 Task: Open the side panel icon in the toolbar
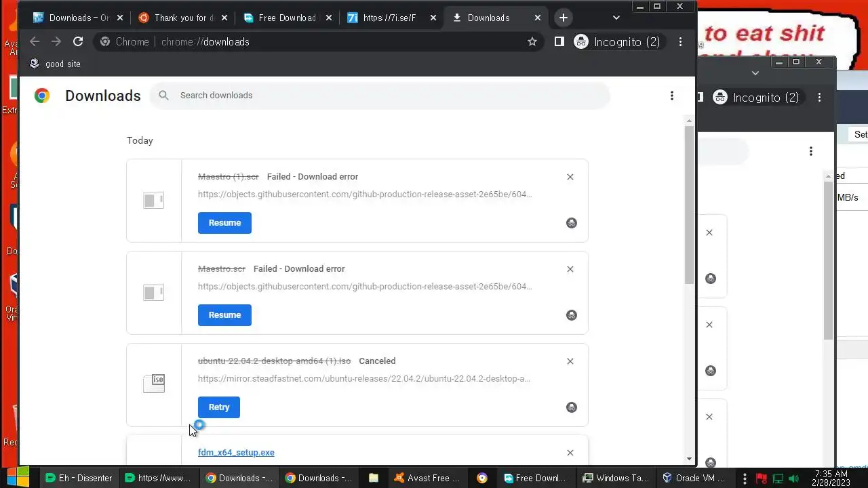click(559, 41)
